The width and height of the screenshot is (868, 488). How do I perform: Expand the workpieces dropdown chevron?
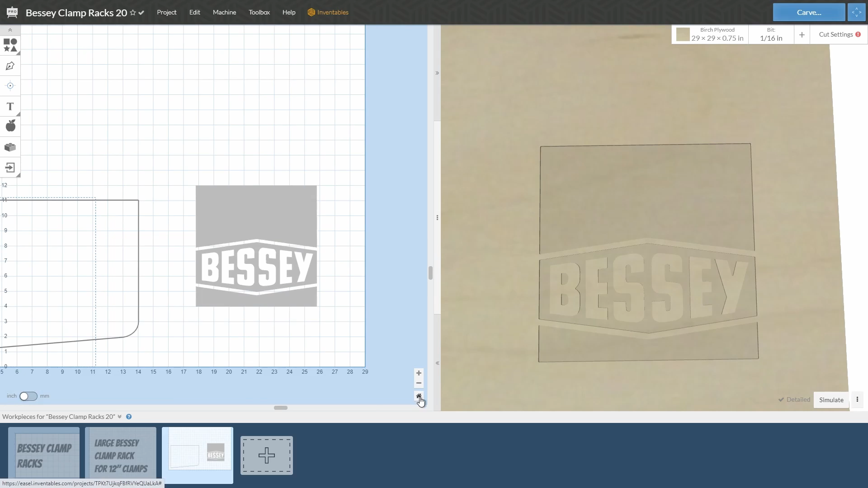120,417
